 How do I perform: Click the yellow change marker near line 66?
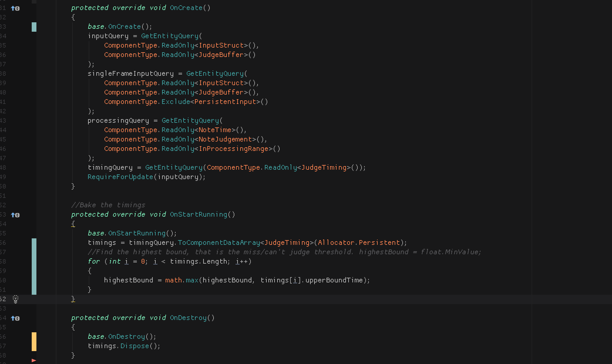coord(34,341)
